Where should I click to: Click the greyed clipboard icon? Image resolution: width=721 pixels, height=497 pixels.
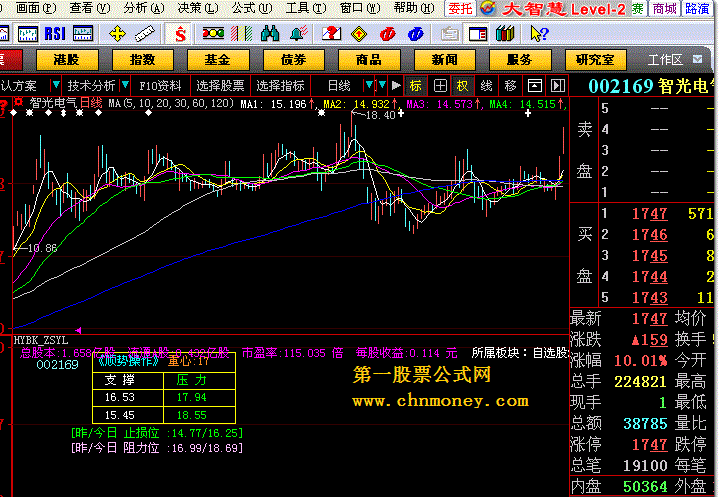[449, 34]
